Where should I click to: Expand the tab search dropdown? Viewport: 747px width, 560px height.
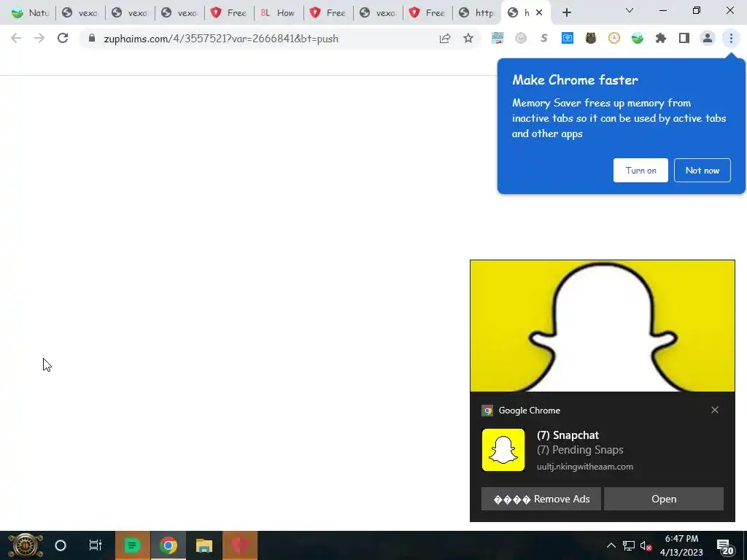pos(630,10)
